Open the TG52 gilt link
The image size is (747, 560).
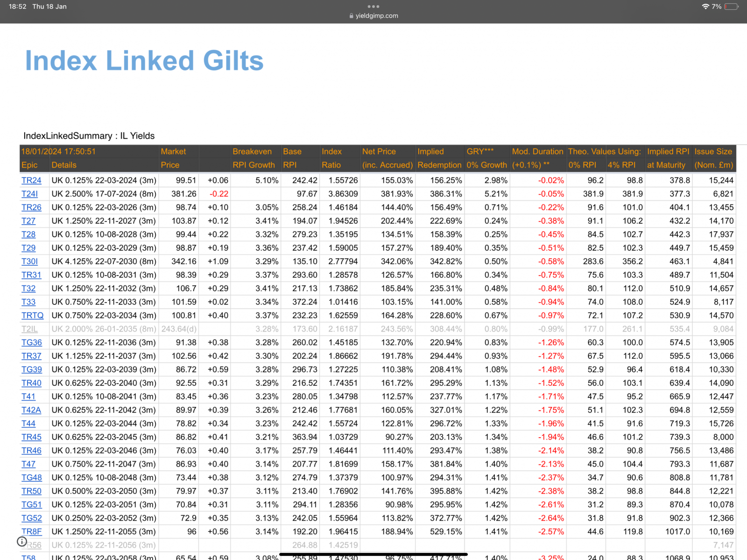pos(32,518)
